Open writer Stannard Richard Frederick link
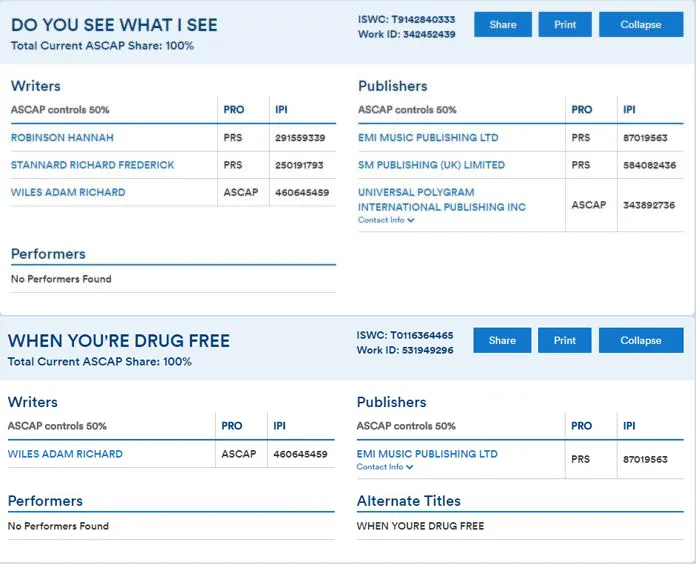 pos(93,165)
